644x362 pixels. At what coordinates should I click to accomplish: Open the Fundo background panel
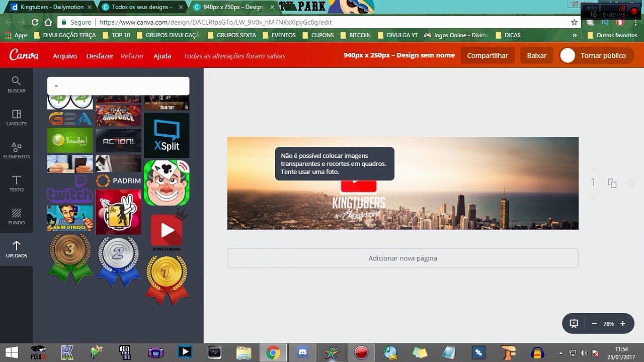(x=16, y=217)
